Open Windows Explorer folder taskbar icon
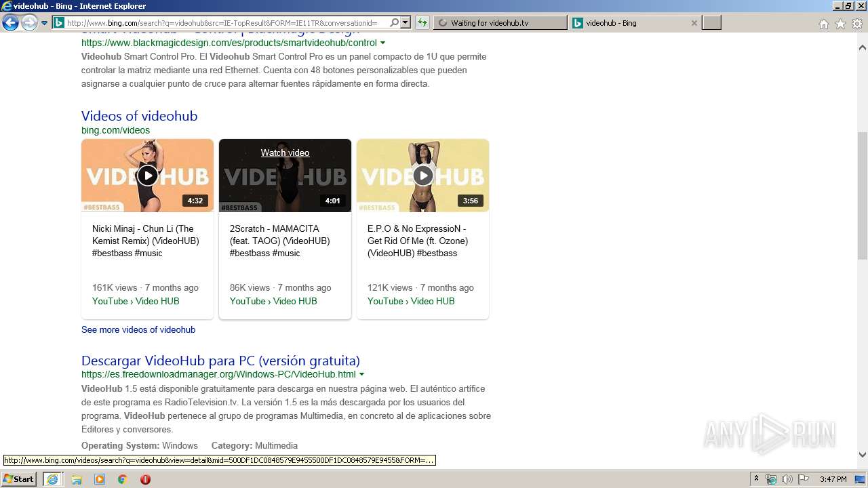This screenshot has height=488, width=868. click(77, 479)
